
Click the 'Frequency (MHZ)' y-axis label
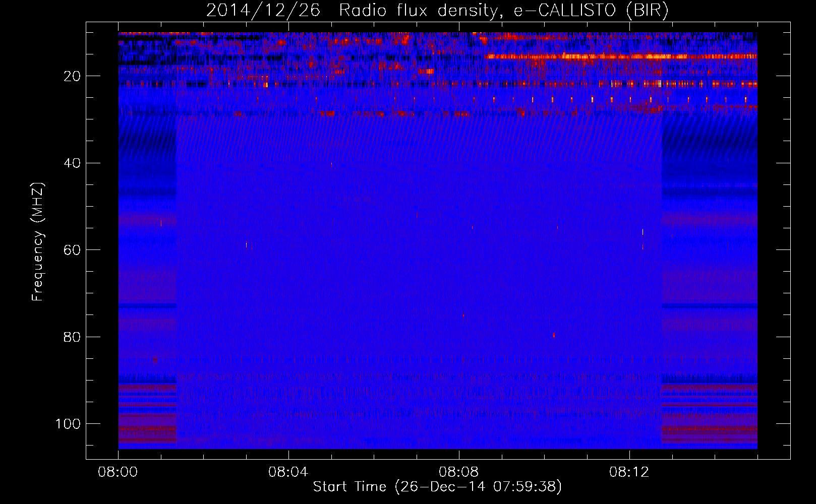tap(38, 242)
